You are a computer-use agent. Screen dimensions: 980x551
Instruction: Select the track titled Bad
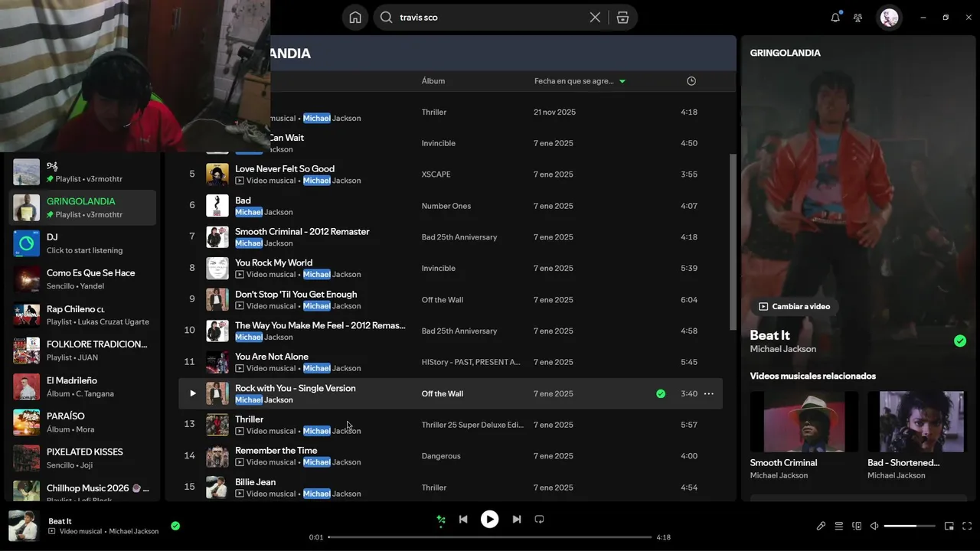(450, 206)
